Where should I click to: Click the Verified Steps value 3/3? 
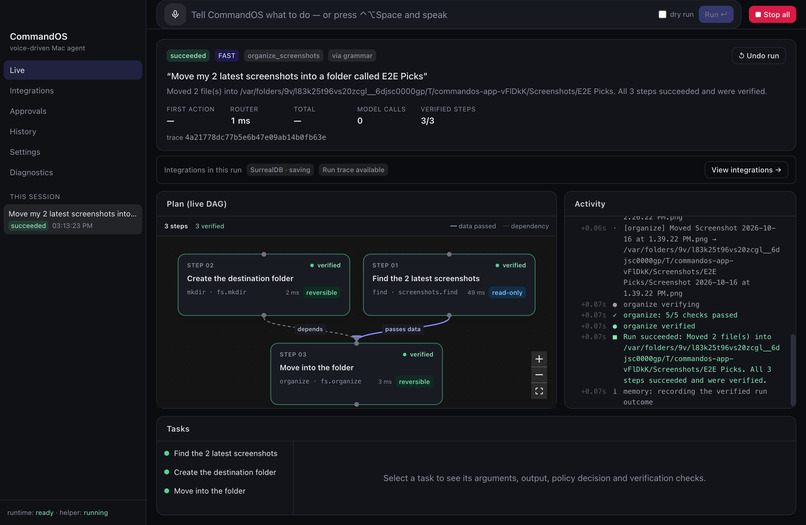(x=428, y=121)
